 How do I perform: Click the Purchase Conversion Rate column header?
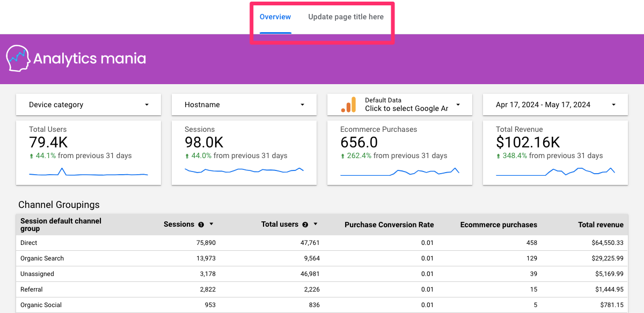(389, 225)
